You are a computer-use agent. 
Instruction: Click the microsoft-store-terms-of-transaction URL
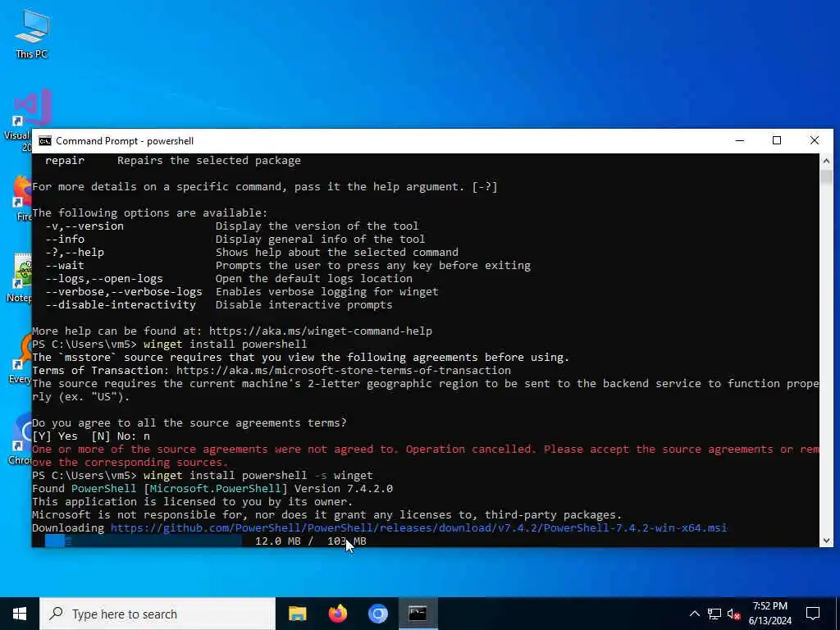coord(344,370)
